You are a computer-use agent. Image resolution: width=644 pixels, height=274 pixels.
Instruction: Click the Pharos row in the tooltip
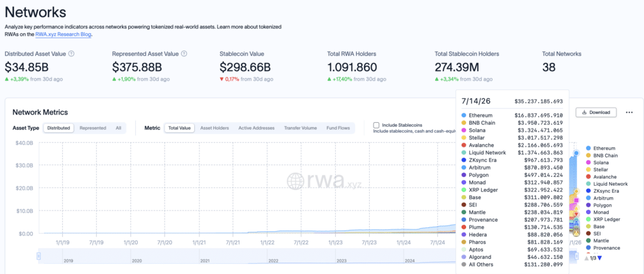[x=512, y=242]
